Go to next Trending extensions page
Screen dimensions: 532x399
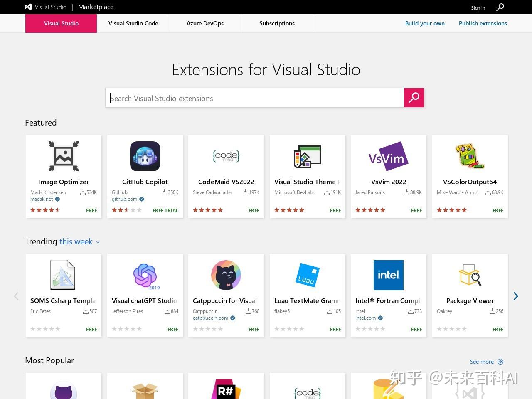tap(516, 296)
